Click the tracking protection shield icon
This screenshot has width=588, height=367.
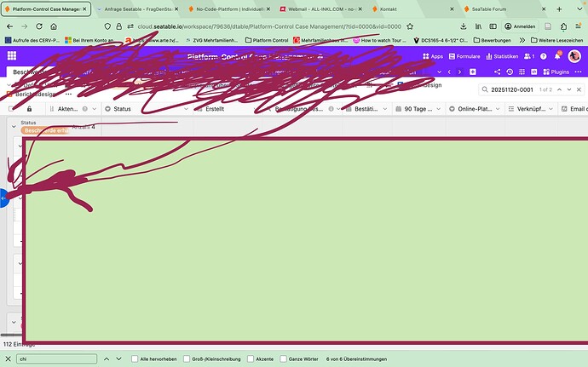tap(107, 26)
